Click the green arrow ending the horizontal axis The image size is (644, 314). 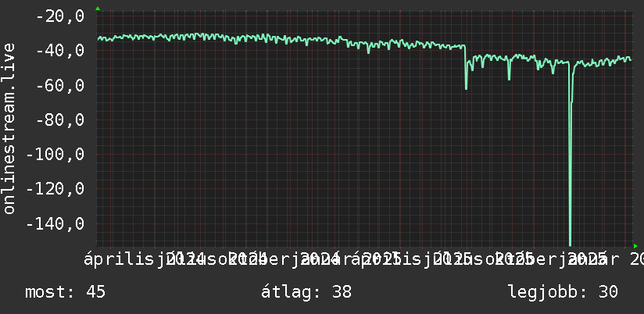pyautogui.click(x=635, y=246)
